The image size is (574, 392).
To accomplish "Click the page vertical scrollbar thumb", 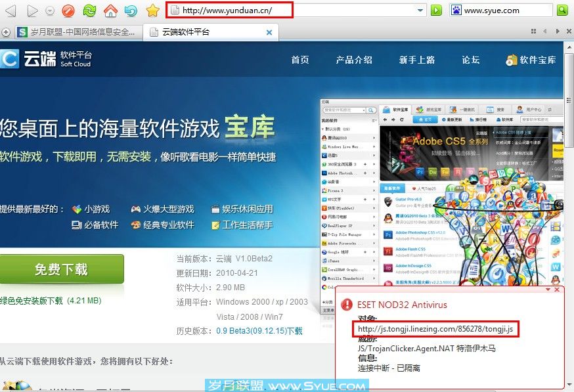I will (569, 100).
